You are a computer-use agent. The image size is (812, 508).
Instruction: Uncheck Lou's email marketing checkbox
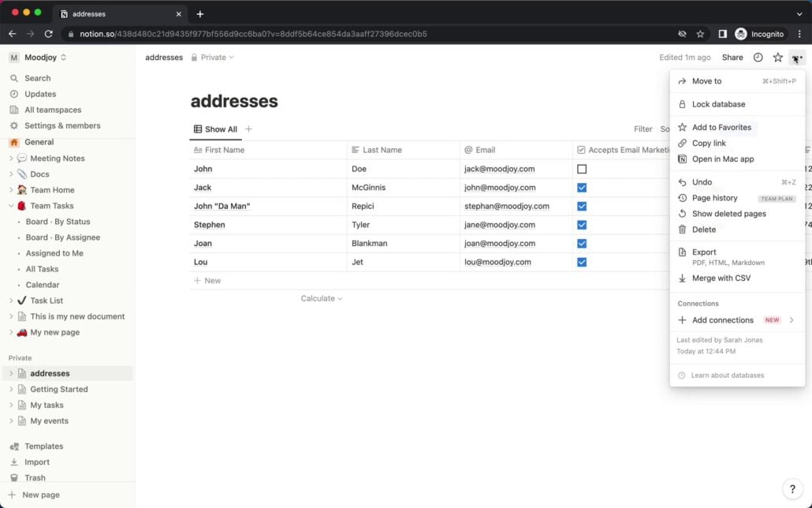point(582,262)
